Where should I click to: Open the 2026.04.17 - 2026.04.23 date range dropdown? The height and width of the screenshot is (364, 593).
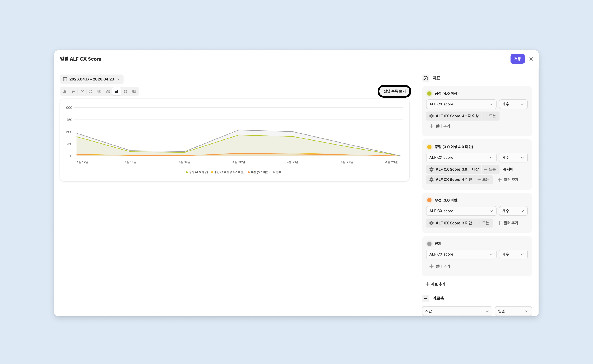click(92, 79)
